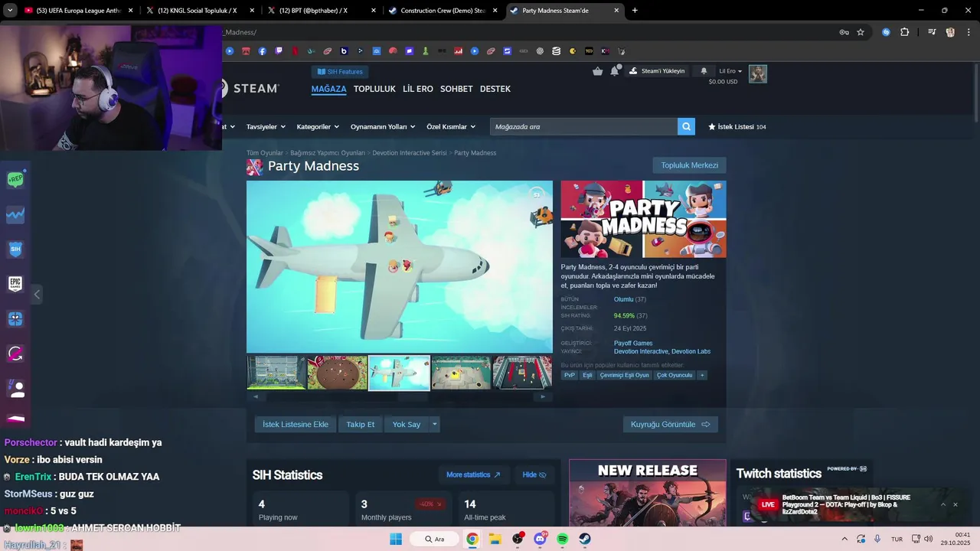The height and width of the screenshot is (551, 980).
Task: Click the Steam'i Yükleyin button
Action: (x=657, y=71)
